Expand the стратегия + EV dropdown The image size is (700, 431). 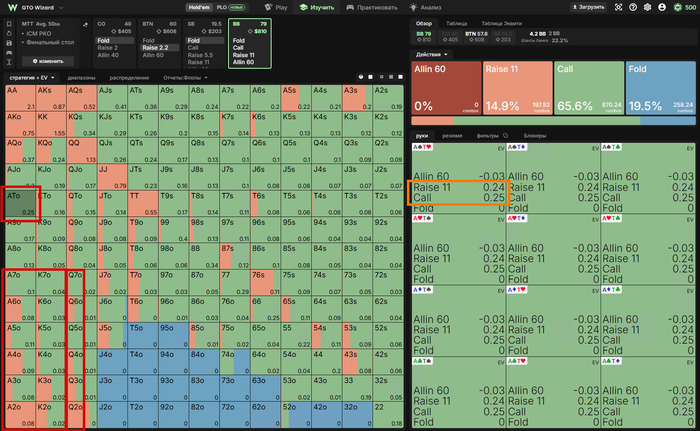point(32,78)
